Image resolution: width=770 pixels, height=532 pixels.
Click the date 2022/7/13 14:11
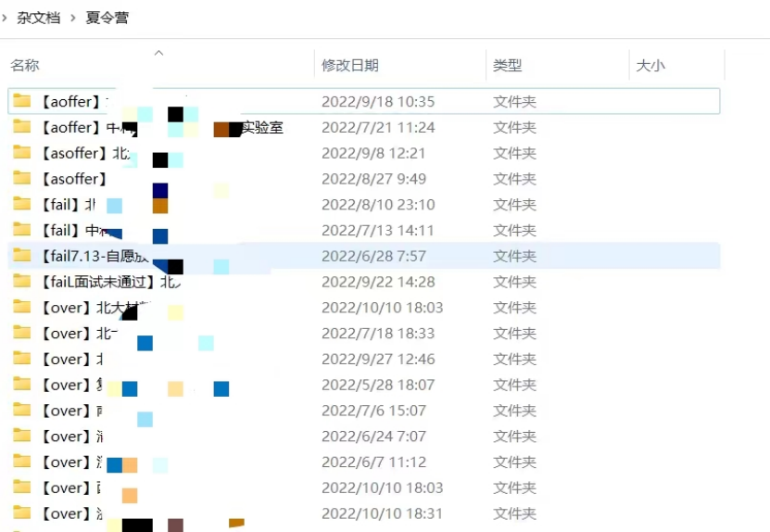378,231
